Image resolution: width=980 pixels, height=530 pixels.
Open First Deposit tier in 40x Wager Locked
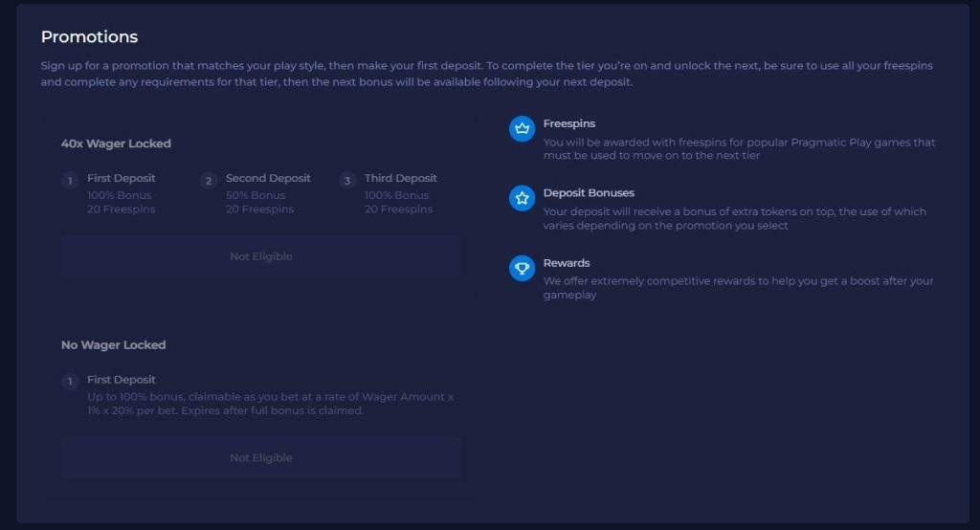click(x=121, y=178)
